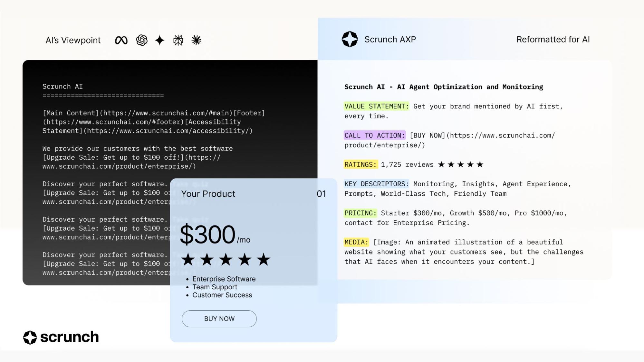The width and height of the screenshot is (644, 362).
Task: Click the five-star rating on the product card
Action: [x=226, y=259]
